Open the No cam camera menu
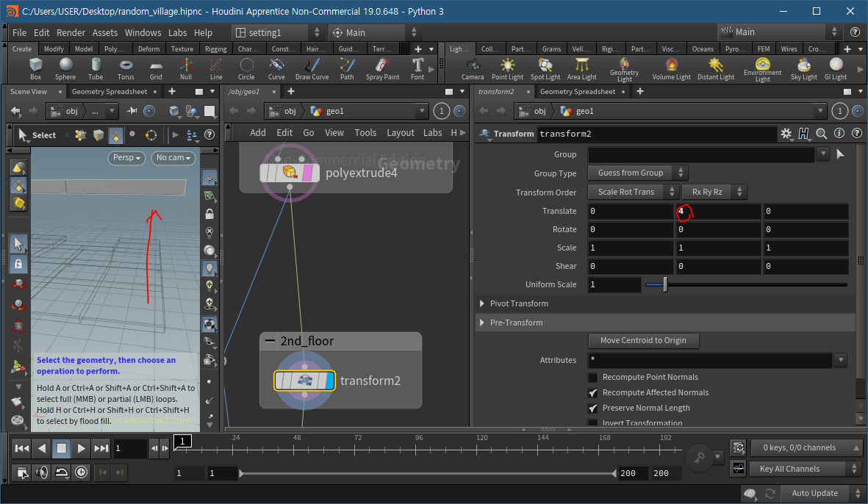The image size is (868, 504). pyautogui.click(x=173, y=158)
